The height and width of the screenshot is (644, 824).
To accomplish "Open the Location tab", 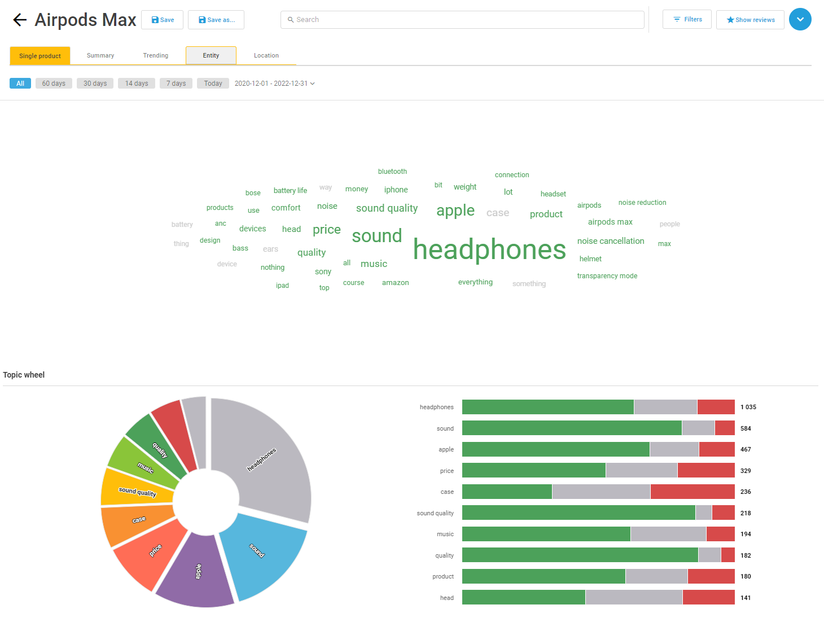I will click(266, 55).
